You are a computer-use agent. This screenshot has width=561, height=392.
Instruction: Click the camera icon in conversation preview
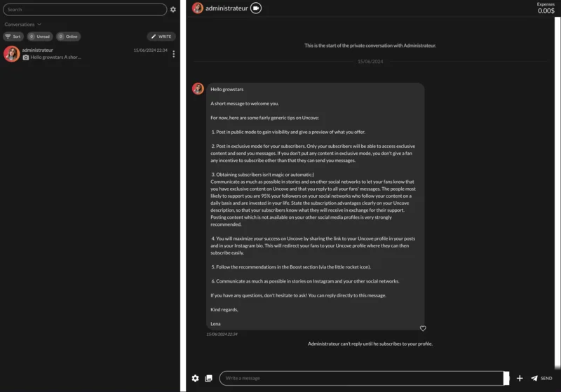(26, 58)
